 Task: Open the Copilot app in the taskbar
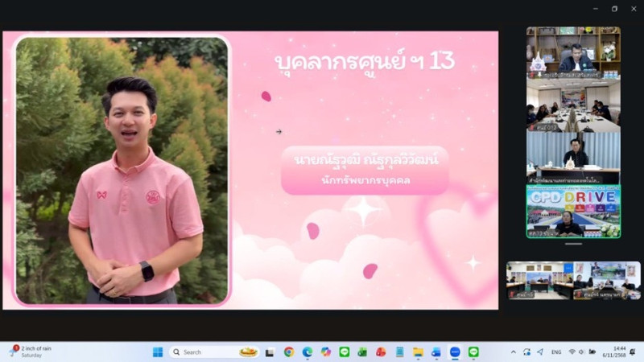coord(326,352)
